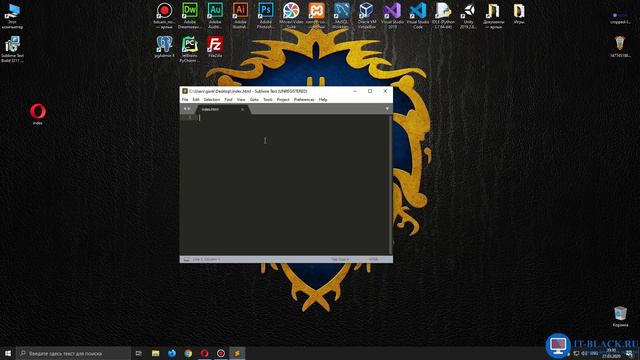Viewport: 640px width, 360px height.
Task: Select the MySQL Workbench desktop icon
Action: (x=341, y=16)
